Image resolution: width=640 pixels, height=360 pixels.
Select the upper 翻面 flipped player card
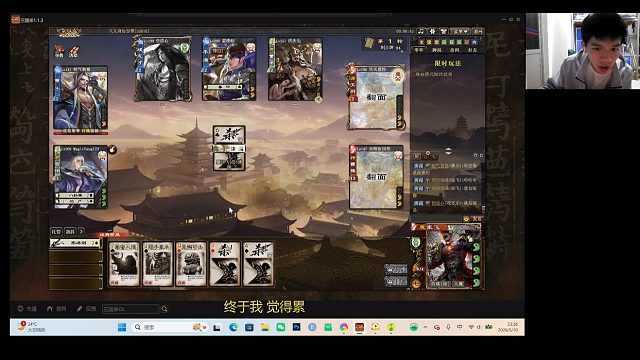point(376,97)
